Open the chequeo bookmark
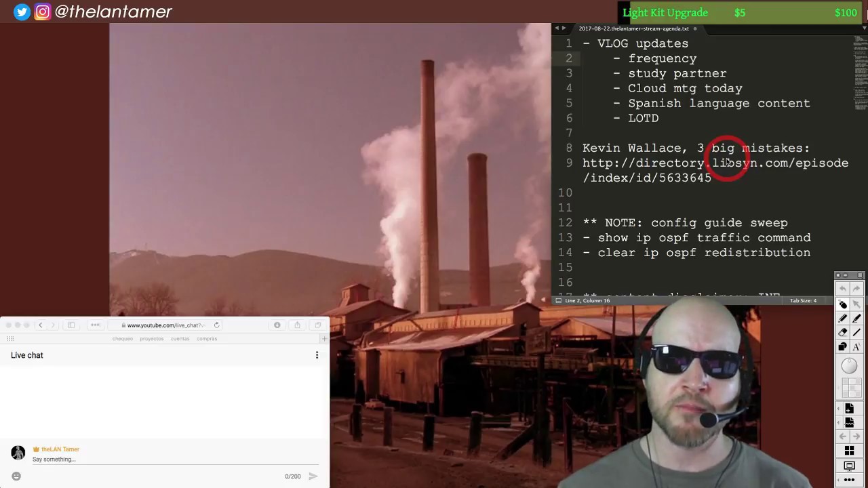868x488 pixels. [123, 339]
